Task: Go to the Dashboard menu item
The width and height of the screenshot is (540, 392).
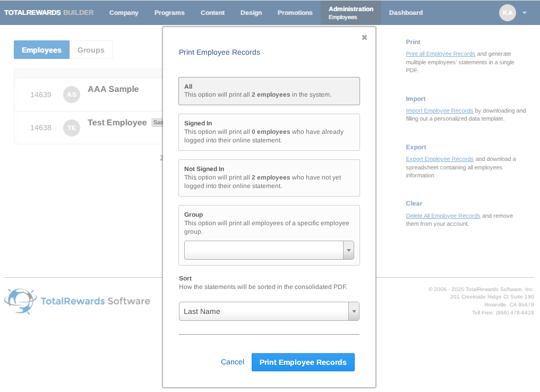Action: (406, 13)
